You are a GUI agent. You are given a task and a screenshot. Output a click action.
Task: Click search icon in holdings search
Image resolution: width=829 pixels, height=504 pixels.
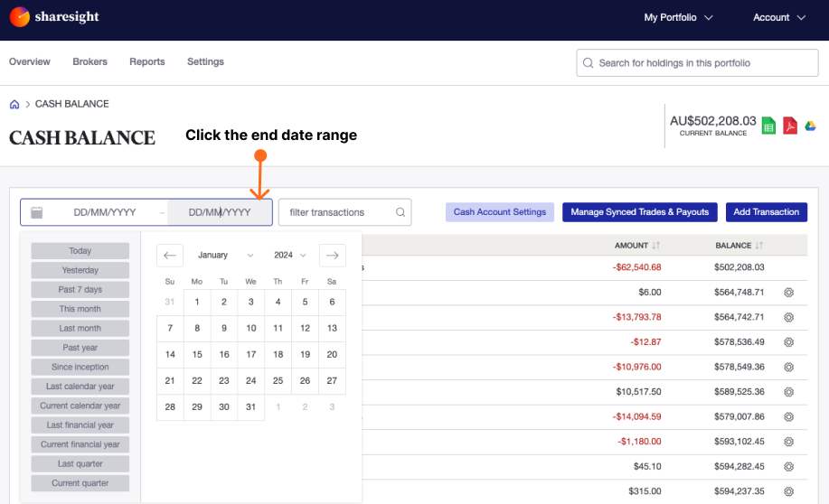[588, 63]
